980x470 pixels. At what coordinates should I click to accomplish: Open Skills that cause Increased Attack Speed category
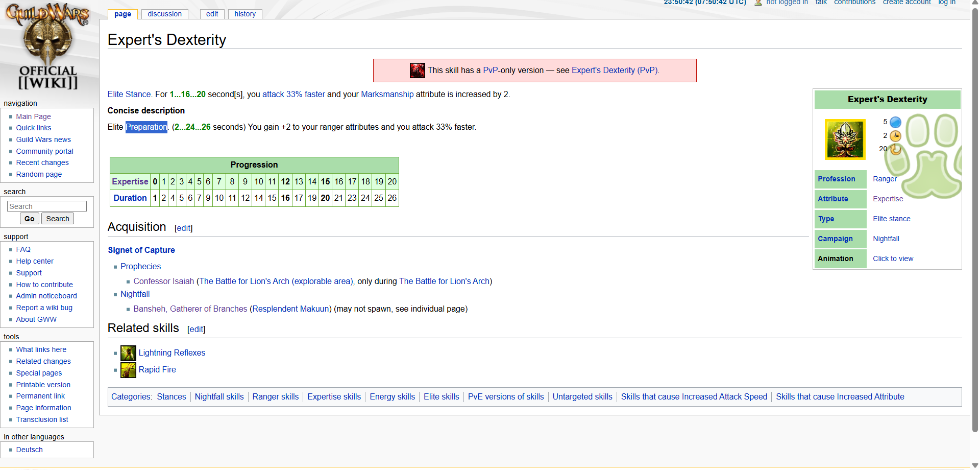pyautogui.click(x=694, y=396)
